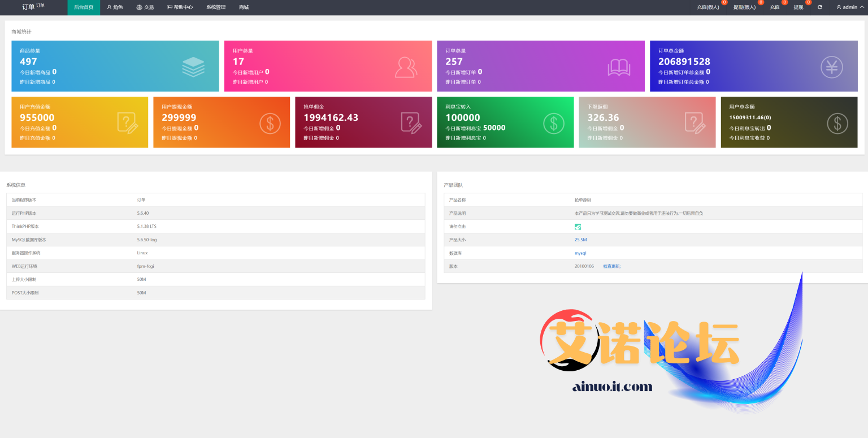Click the 产品说明 description text
Screen dimensions: 868x438
(639, 213)
